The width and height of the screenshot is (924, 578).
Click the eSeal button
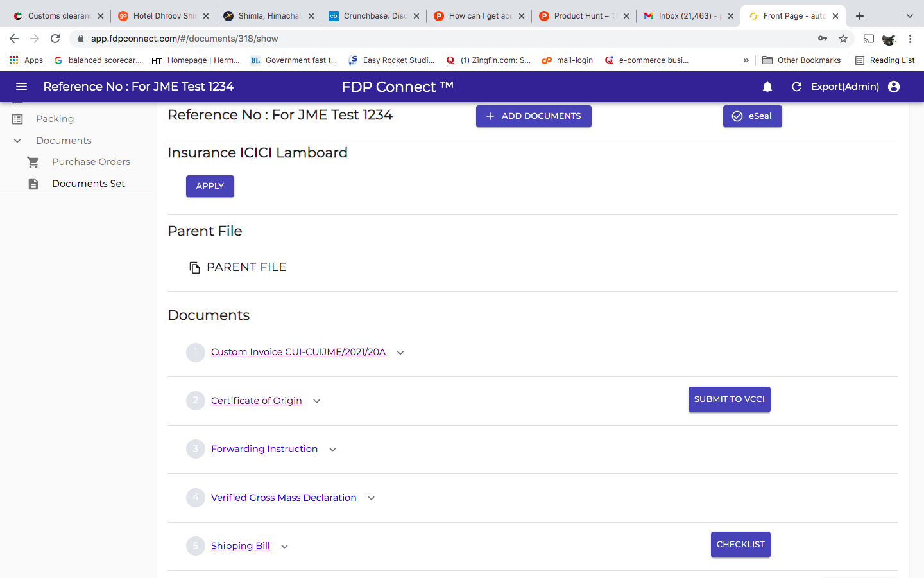pyautogui.click(x=753, y=116)
